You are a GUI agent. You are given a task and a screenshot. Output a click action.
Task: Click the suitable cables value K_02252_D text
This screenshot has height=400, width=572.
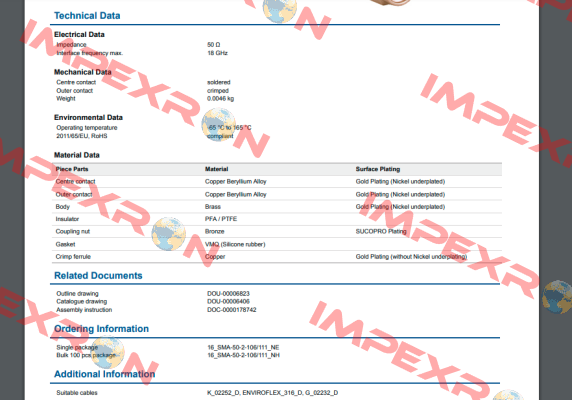click(x=223, y=393)
